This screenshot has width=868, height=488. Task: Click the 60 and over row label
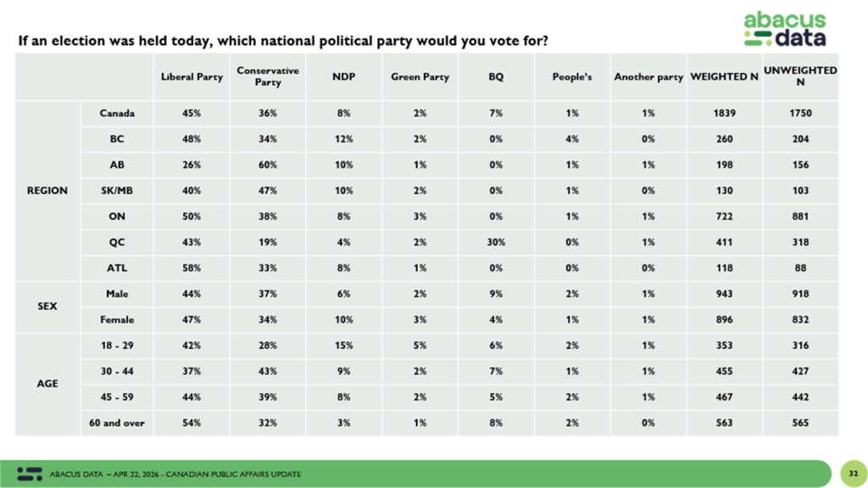(116, 423)
